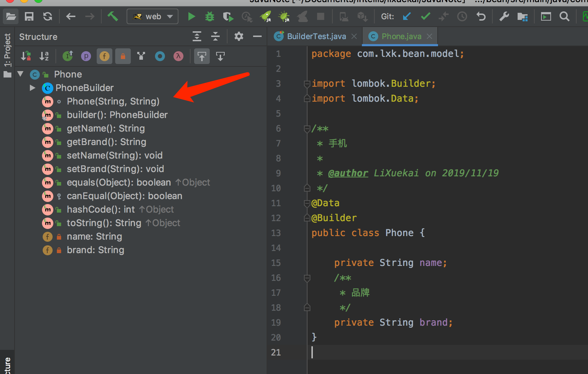Select getName(): String method

click(106, 128)
